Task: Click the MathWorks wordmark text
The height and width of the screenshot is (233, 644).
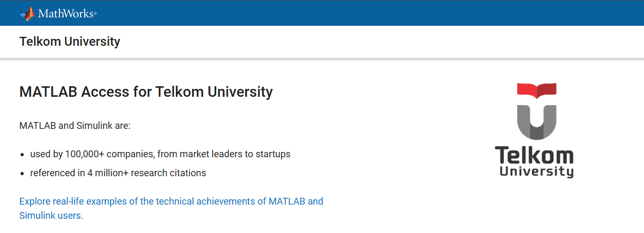Action: [65, 14]
